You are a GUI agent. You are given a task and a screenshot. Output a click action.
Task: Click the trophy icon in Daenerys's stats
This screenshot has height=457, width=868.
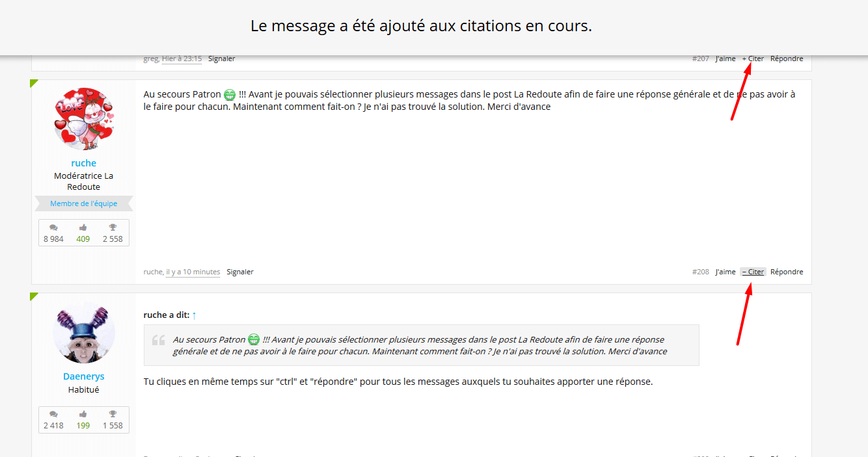tap(113, 414)
